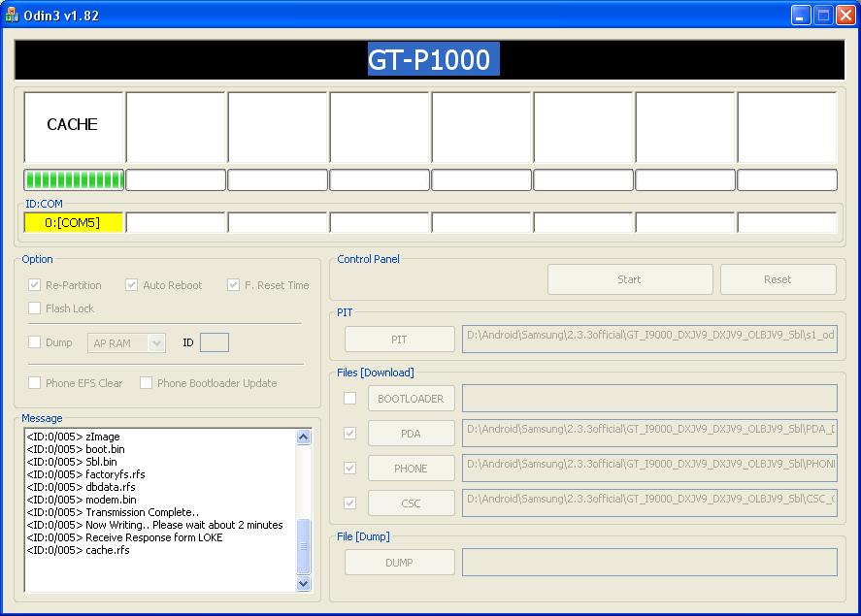The image size is (861, 616).
Task: Click the BOOTLOADER file path field
Action: [x=649, y=399]
